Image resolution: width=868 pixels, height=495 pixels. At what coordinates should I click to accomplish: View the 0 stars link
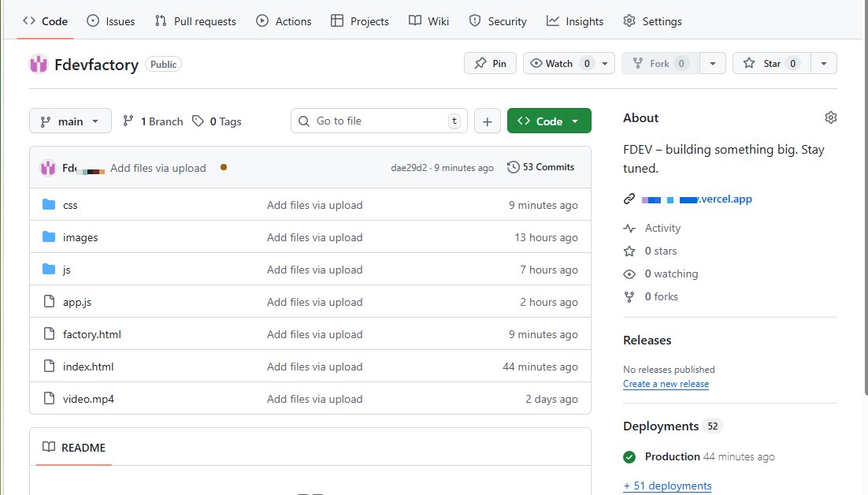(x=660, y=251)
